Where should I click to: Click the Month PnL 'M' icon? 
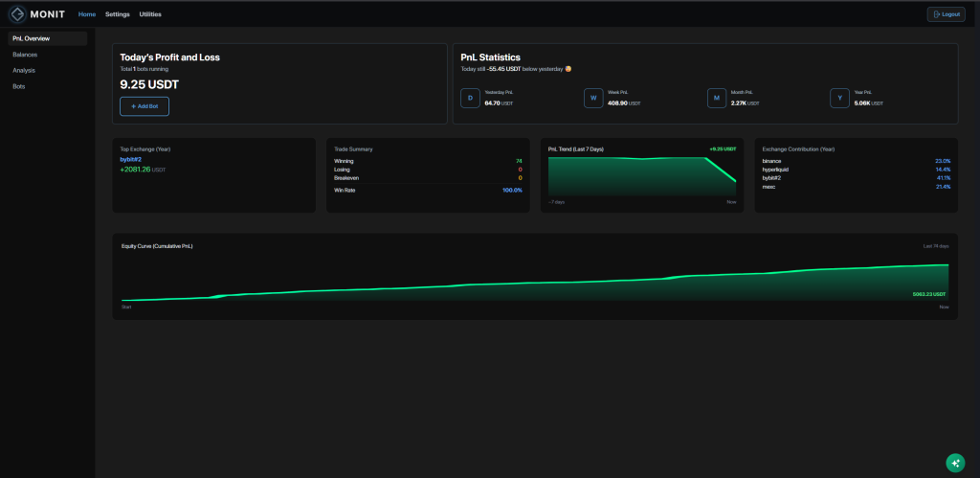pyautogui.click(x=717, y=98)
